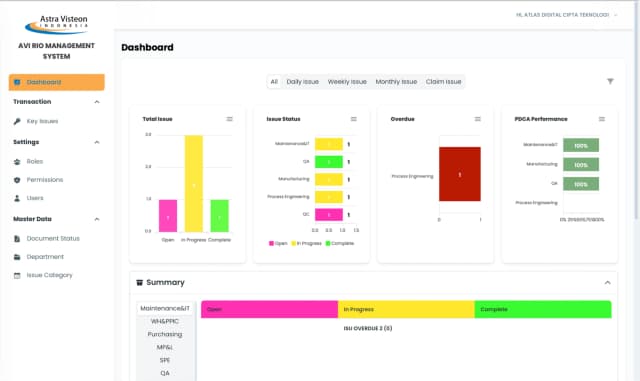This screenshot has height=381, width=640.
Task: Click Manufacturing 100% bar in PDCA Performance
Action: pos(581,165)
